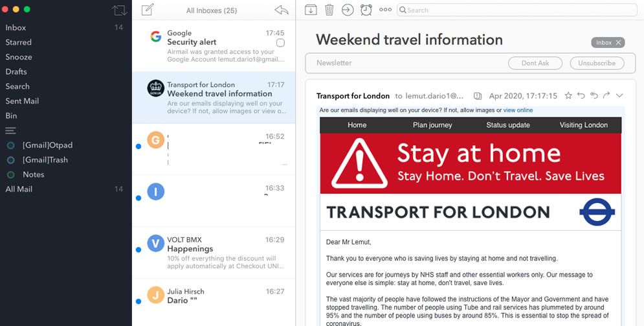Click the Unsubscribe button
Screen dimensions: 644x326
597,64
